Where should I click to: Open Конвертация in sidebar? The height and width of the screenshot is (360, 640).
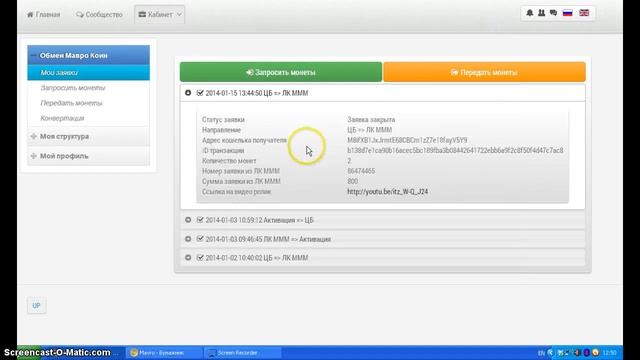(62, 118)
